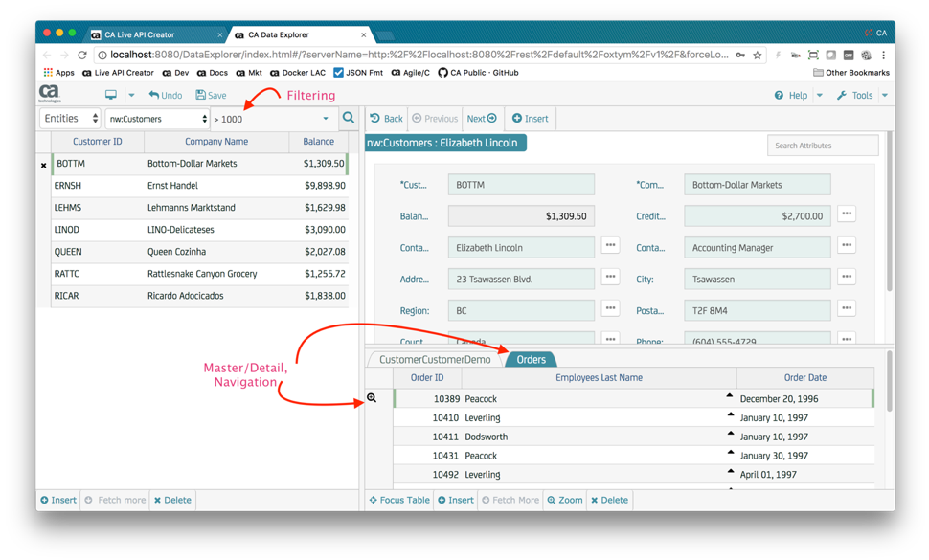Open the Help menu
This screenshot has height=560, width=929.
click(791, 95)
